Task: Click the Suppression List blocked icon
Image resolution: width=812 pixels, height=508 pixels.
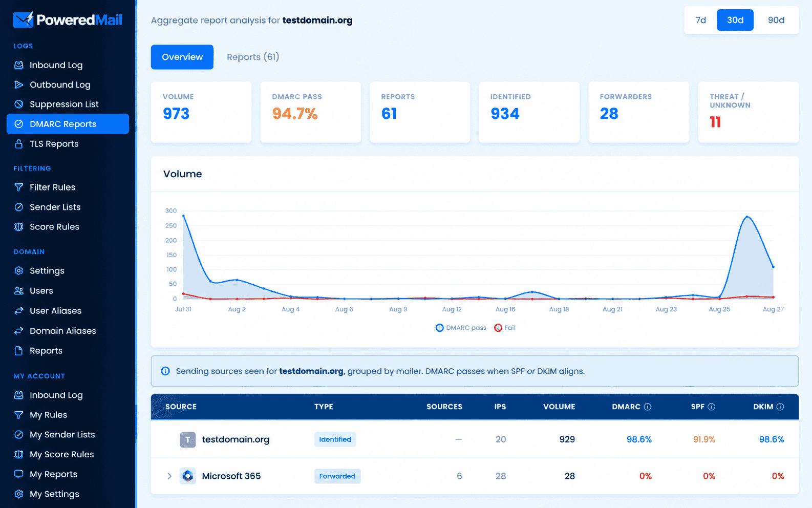Action: [19, 104]
